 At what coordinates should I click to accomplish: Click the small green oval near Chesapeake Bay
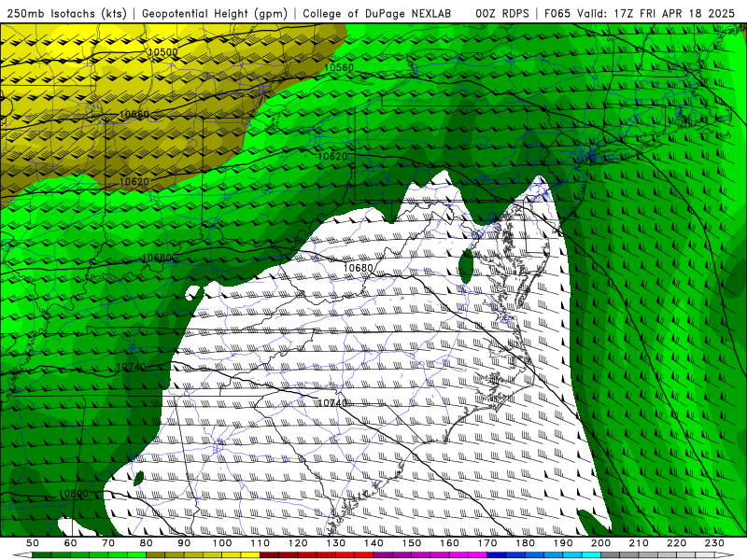click(x=466, y=266)
